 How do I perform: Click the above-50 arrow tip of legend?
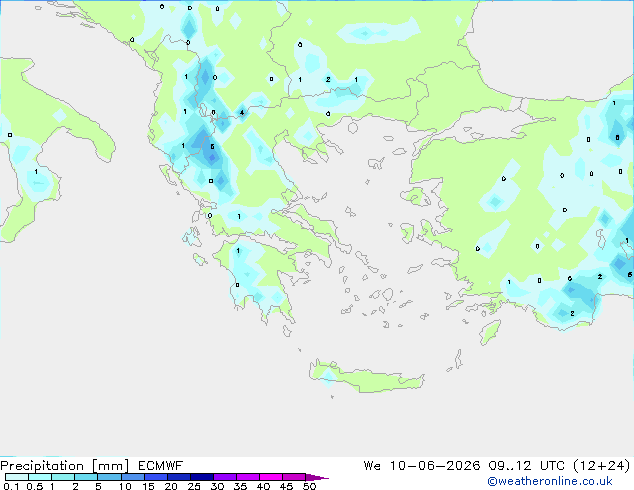317,477
